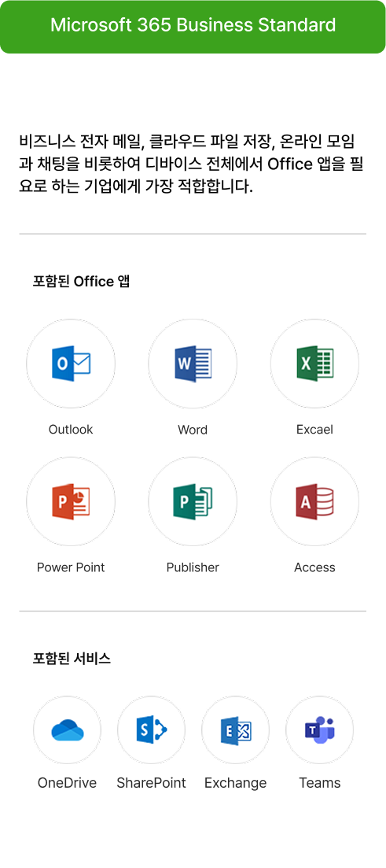Click the PowerPoint app icon
The width and height of the screenshot is (386, 868).
point(71,501)
